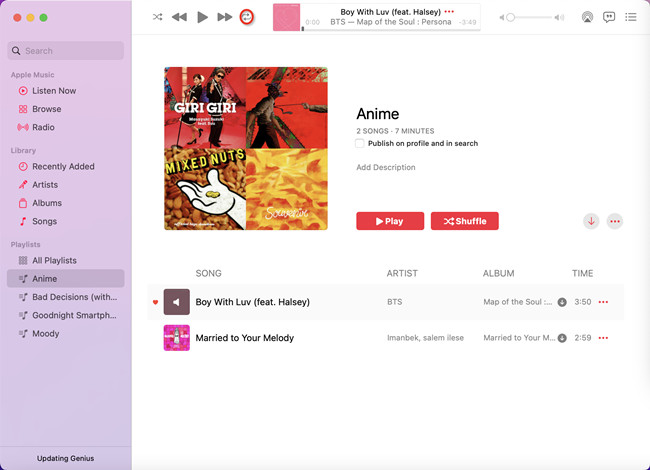Click the now playing album thumbnail
The image size is (650, 470).
286,17
